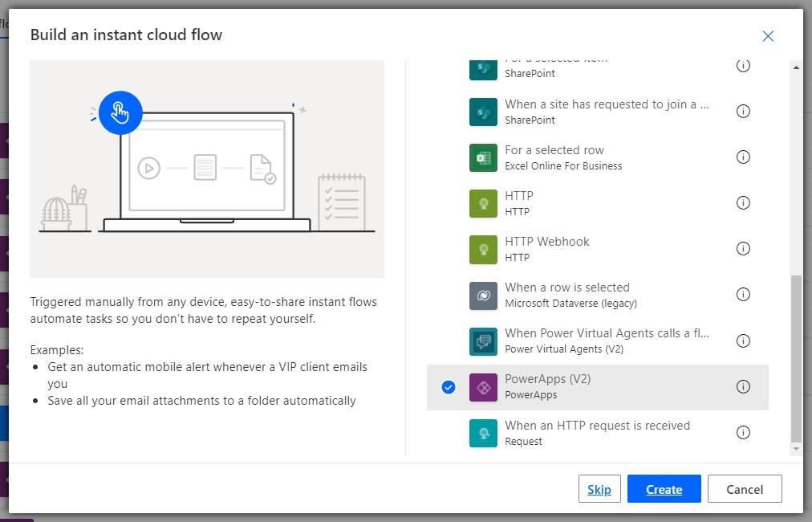Choose the HTTP Webhook trigger icon
Screen dimensions: 812x522
483,249
